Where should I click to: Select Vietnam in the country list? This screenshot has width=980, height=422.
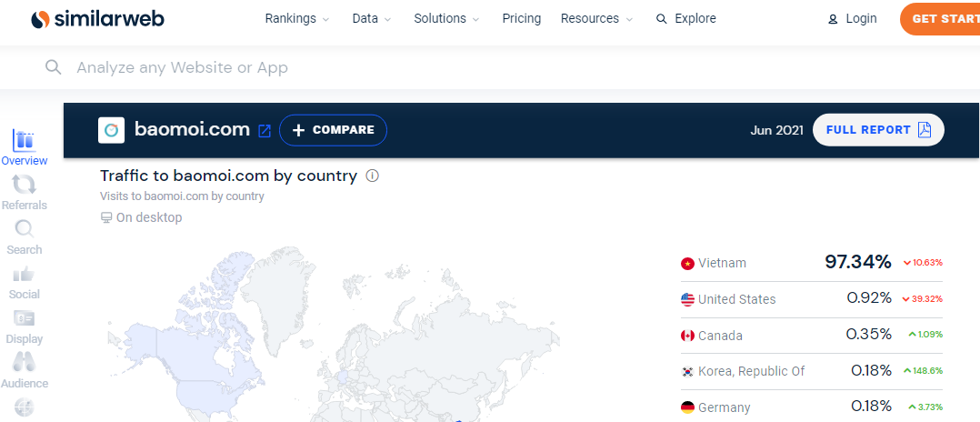pyautogui.click(x=722, y=263)
